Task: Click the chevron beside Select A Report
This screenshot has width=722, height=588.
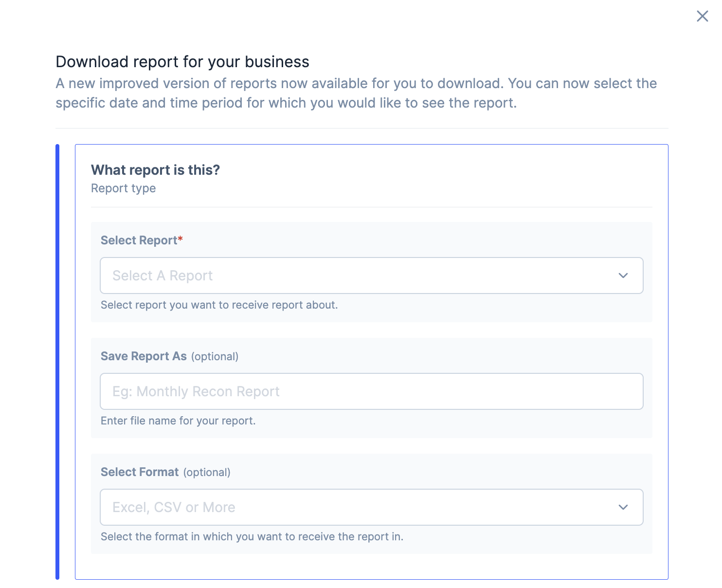Action: point(623,276)
